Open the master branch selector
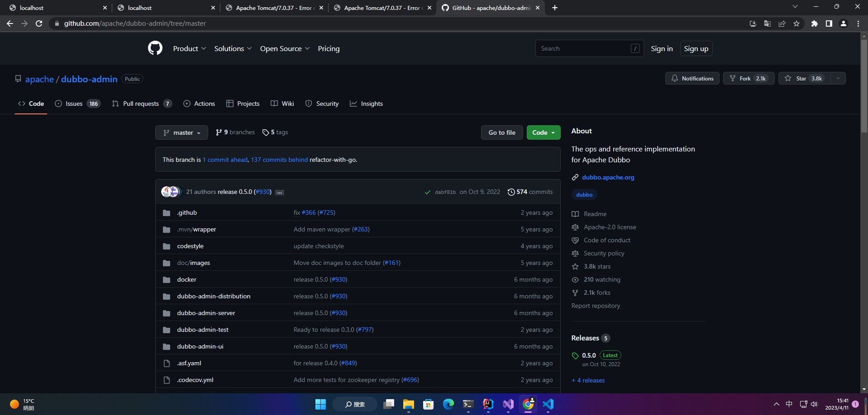 181,132
